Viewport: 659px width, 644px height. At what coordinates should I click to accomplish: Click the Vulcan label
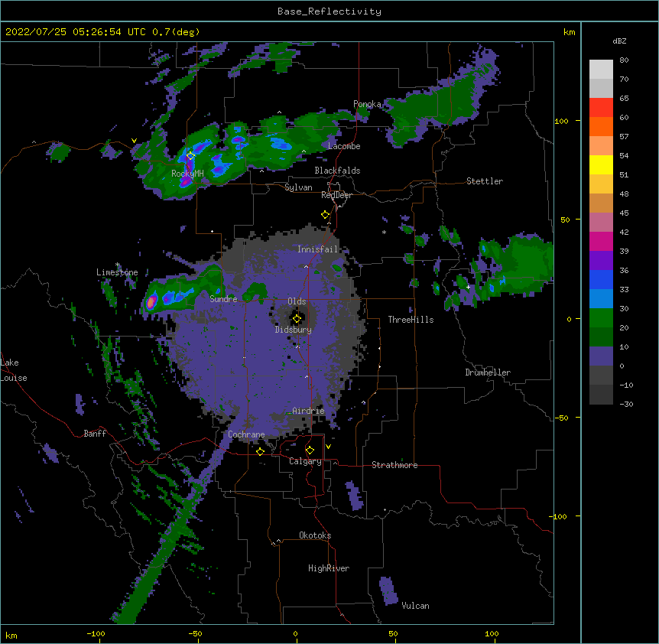coord(415,606)
